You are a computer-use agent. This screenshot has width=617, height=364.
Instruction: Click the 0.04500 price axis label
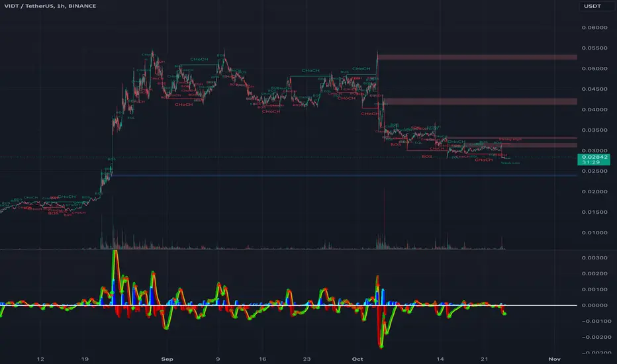point(594,89)
